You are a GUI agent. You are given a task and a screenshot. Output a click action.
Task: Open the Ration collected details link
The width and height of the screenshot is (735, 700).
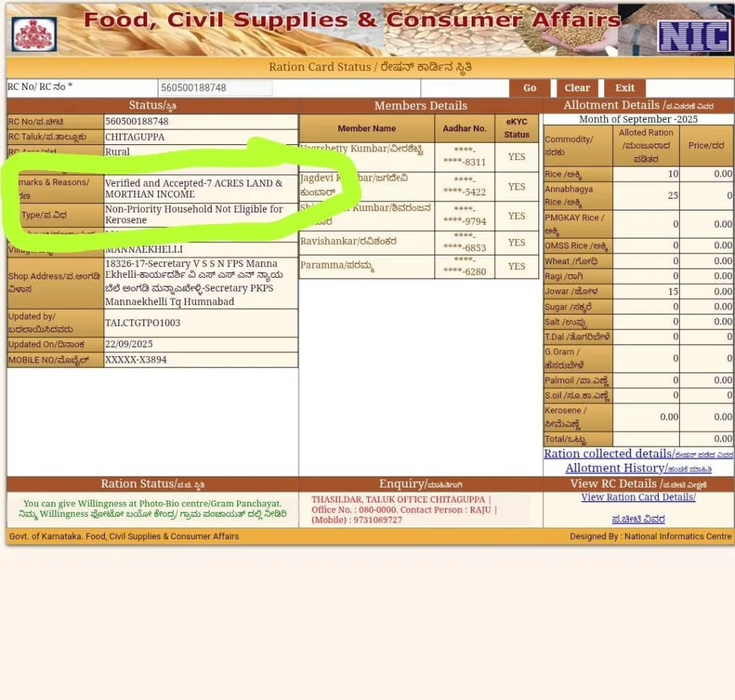[x=609, y=454]
